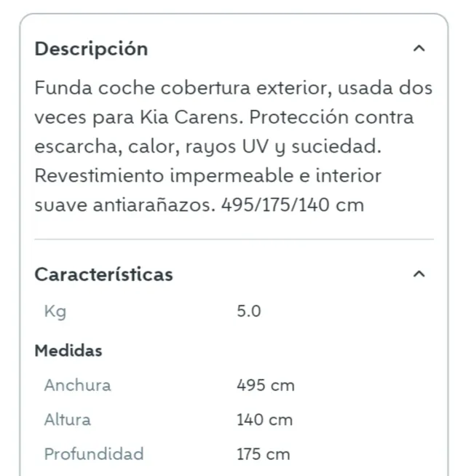
Task: Select the 140 cm height value
Action: 264,420
